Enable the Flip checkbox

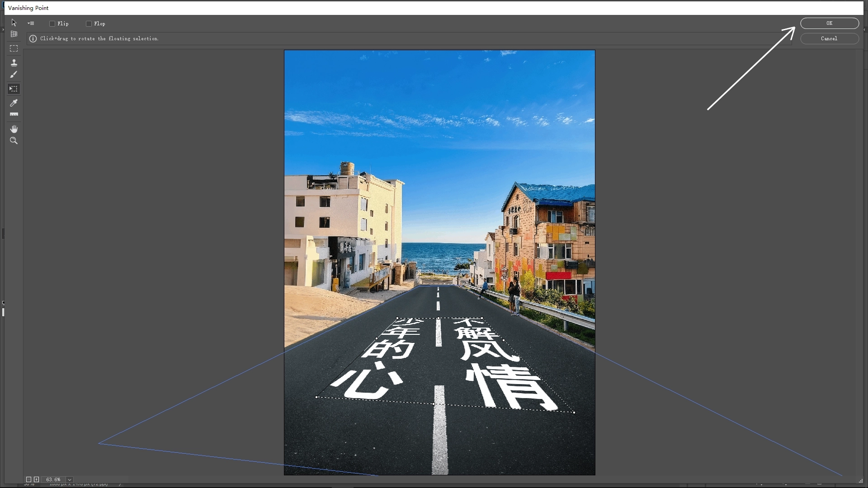tap(52, 23)
